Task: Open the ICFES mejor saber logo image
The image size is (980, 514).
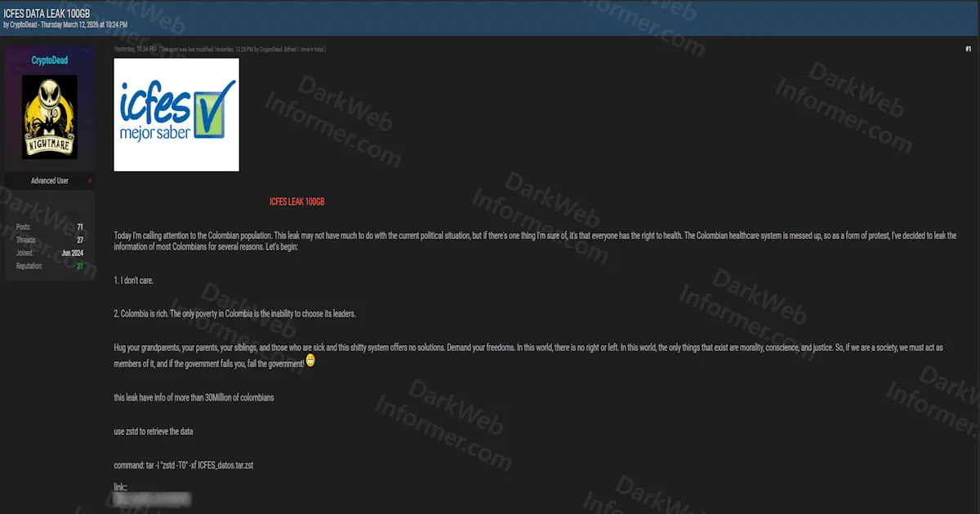Action: pos(176,114)
